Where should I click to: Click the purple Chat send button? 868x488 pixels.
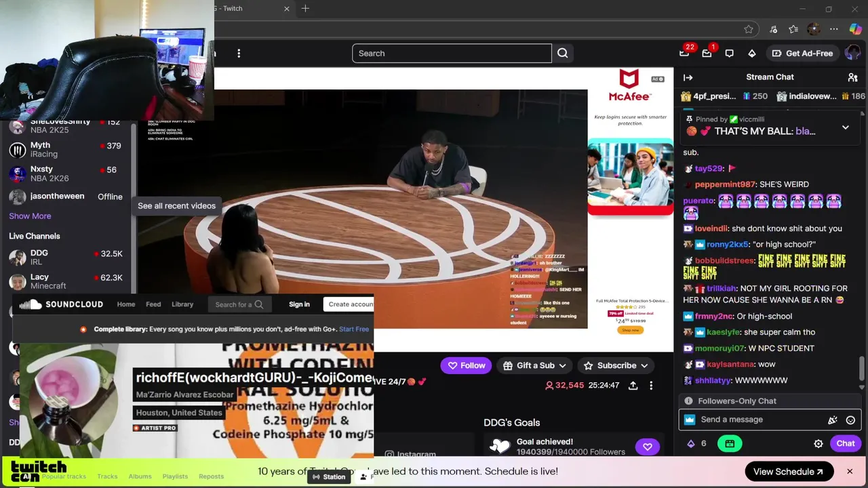845,443
